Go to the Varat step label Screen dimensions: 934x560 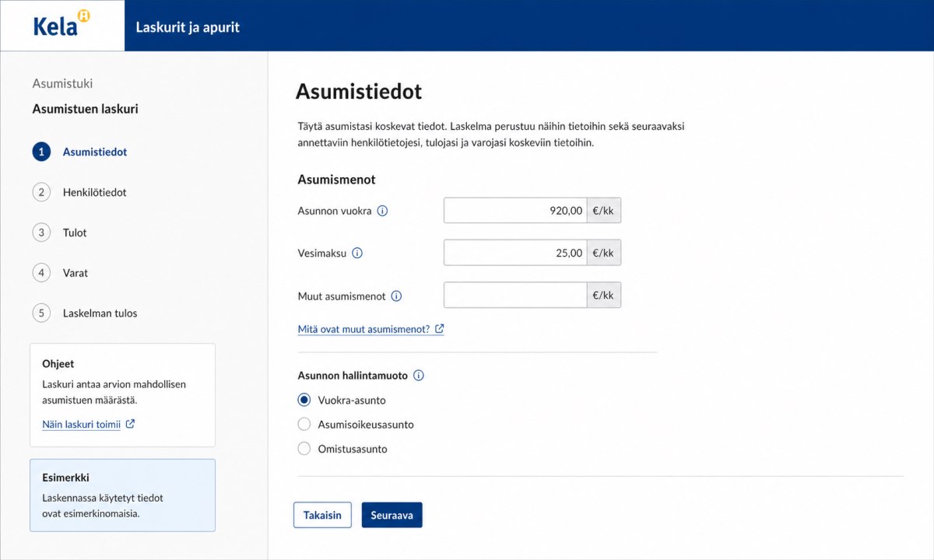(75, 273)
